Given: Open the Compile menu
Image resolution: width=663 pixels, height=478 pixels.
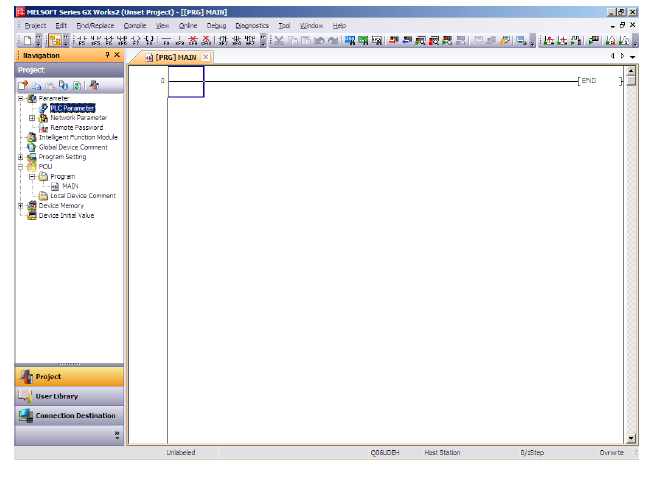Looking at the screenshot, I should pos(134,25).
